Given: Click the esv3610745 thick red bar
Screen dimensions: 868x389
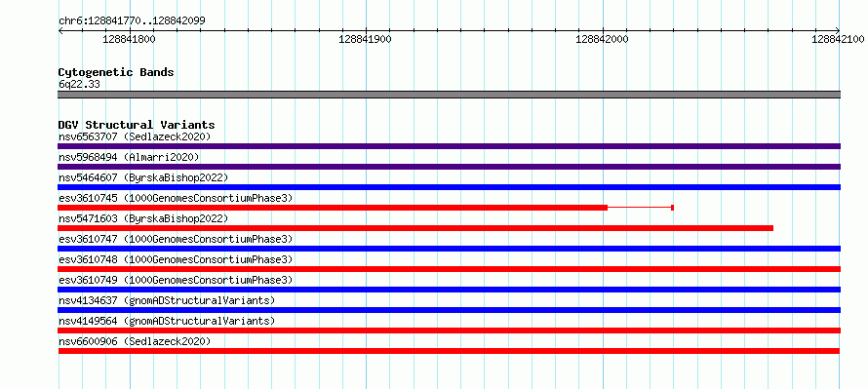Looking at the screenshot, I should pyautogui.click(x=333, y=208).
